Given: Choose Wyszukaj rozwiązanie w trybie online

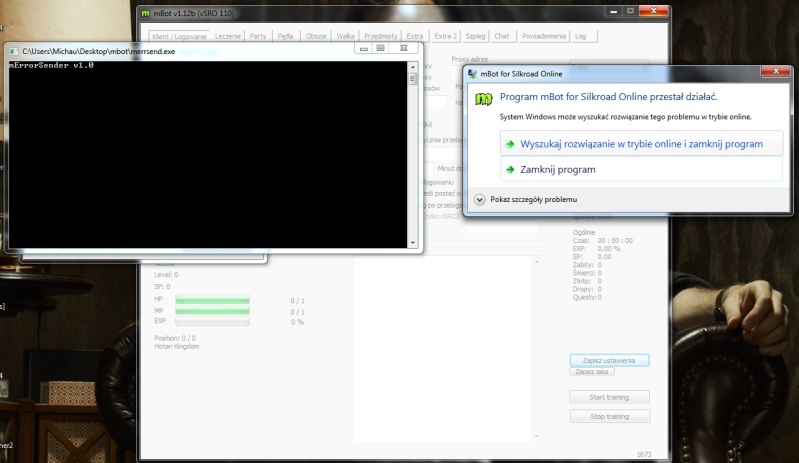Looking at the screenshot, I should (x=641, y=144).
